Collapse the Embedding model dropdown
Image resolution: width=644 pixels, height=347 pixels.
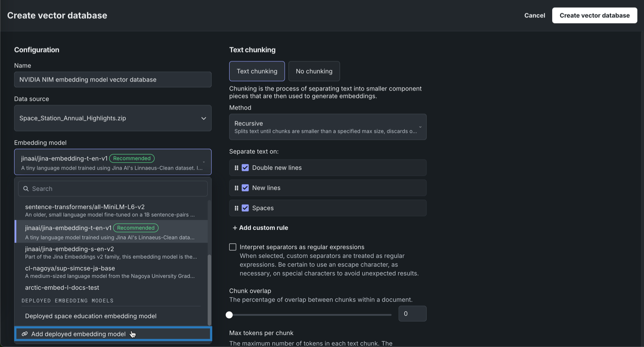(x=204, y=162)
